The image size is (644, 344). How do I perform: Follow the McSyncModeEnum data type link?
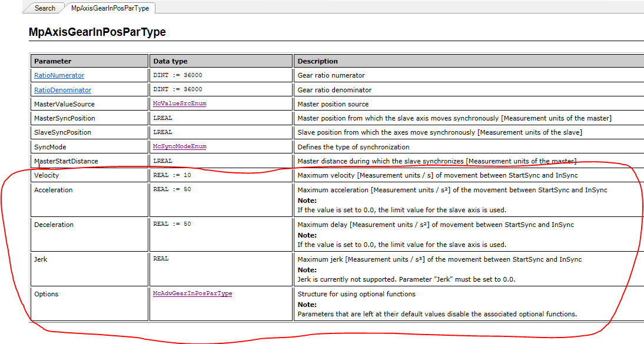[x=180, y=146]
